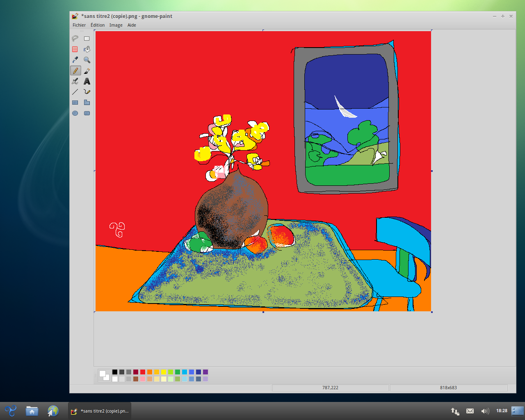525x420 pixels.
Task: Activate the Airbrush tool
Action: [x=75, y=81]
